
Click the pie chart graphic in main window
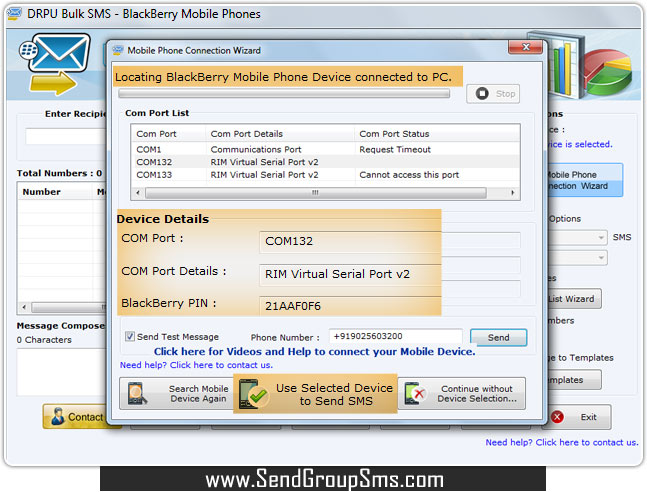[x=609, y=72]
